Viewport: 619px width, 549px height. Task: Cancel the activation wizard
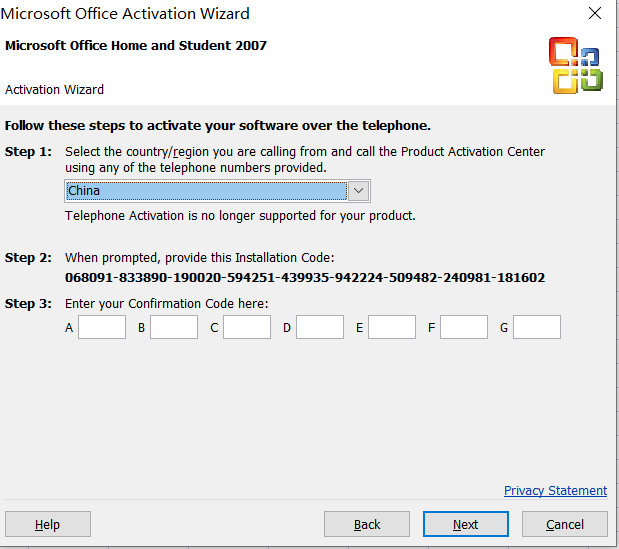click(565, 524)
